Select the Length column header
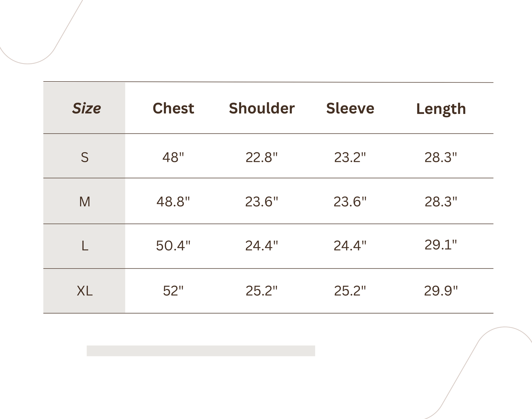532x419 pixels. [x=441, y=109]
